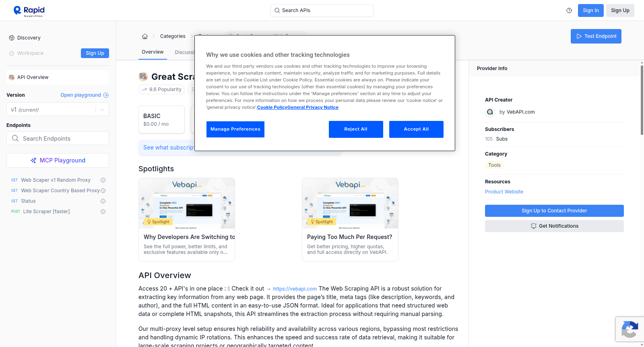Click Get Notifications button
The image size is (644, 347).
pos(554,226)
